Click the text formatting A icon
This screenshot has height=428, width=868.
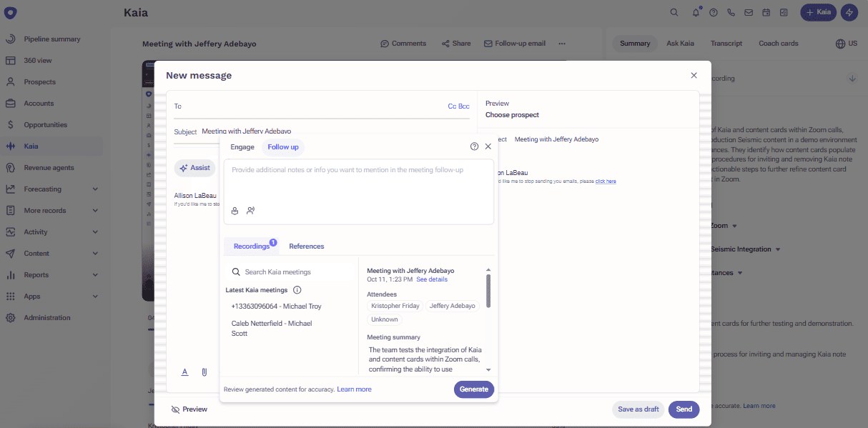click(184, 372)
